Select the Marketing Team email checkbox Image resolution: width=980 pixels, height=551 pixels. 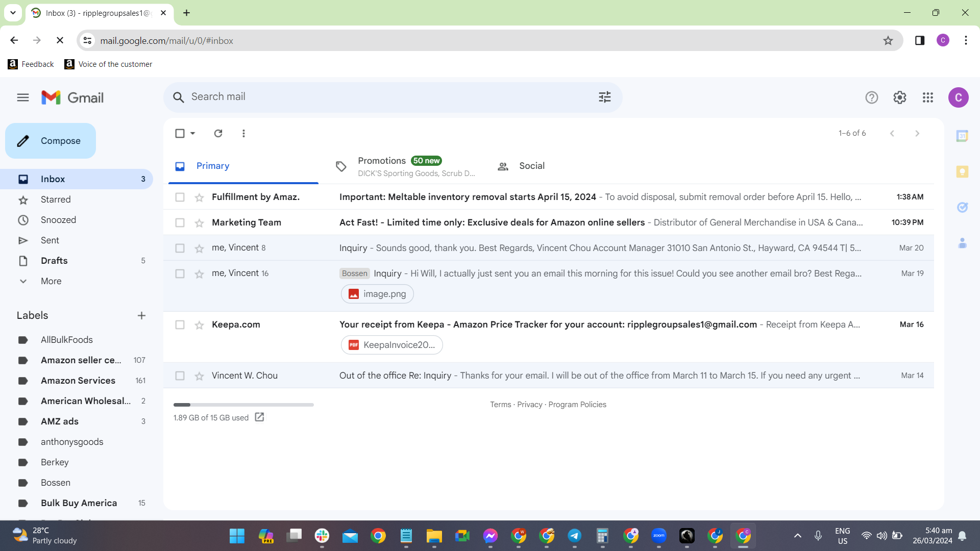180,222
